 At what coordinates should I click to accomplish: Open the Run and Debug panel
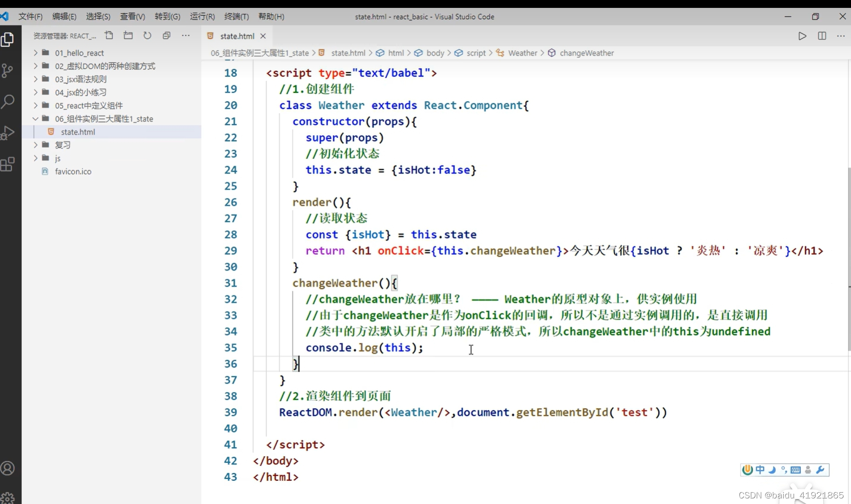click(x=8, y=132)
